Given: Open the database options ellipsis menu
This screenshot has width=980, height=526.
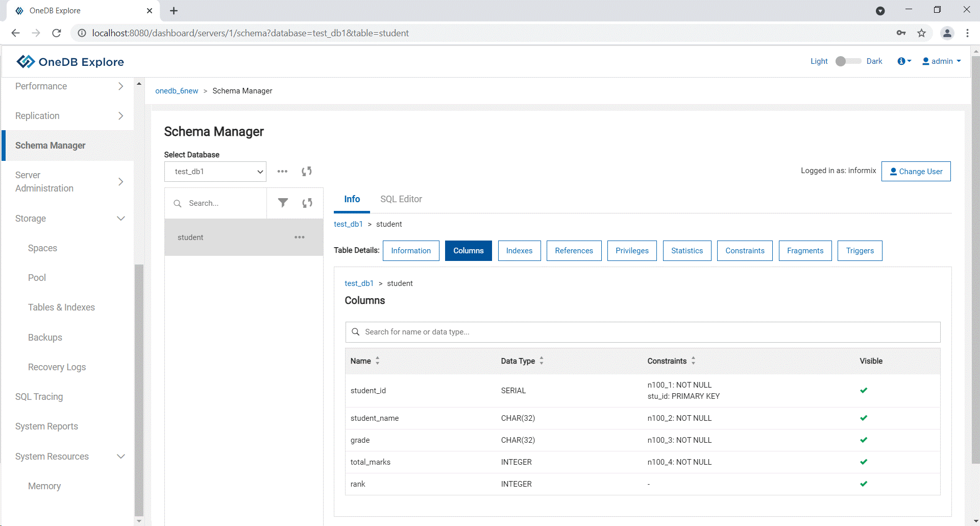Looking at the screenshot, I should tap(282, 171).
